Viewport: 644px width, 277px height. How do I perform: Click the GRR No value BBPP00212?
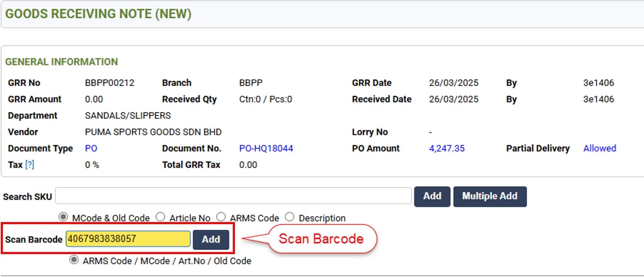tap(109, 83)
